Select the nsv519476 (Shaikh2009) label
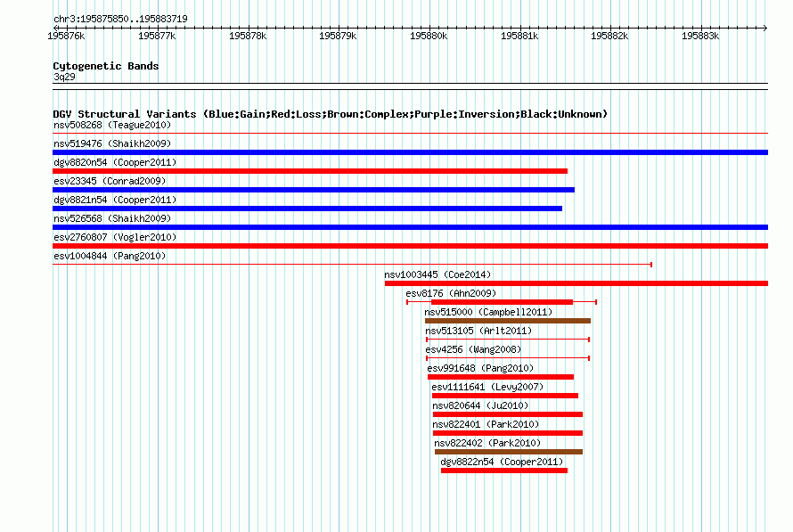The image size is (793, 532). point(112,143)
